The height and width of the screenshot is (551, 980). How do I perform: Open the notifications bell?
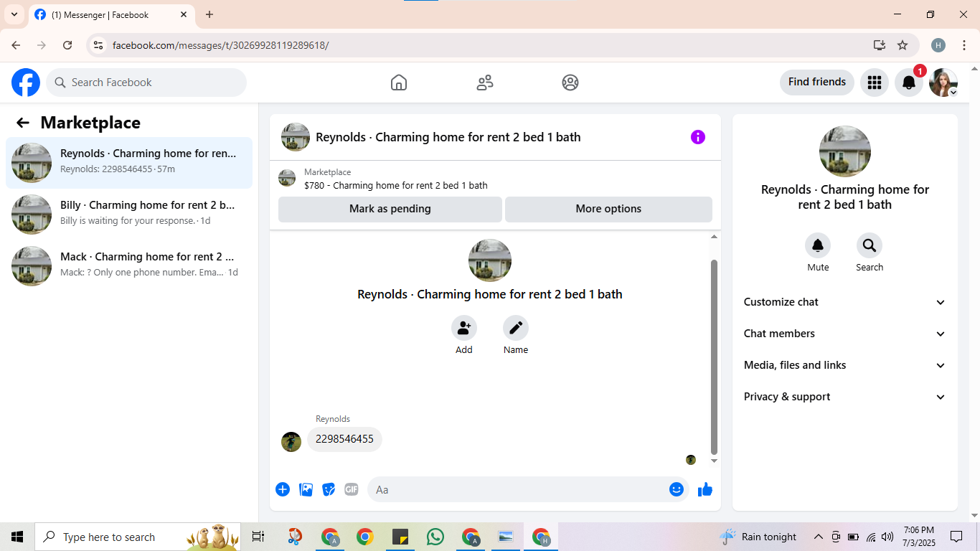908,83
